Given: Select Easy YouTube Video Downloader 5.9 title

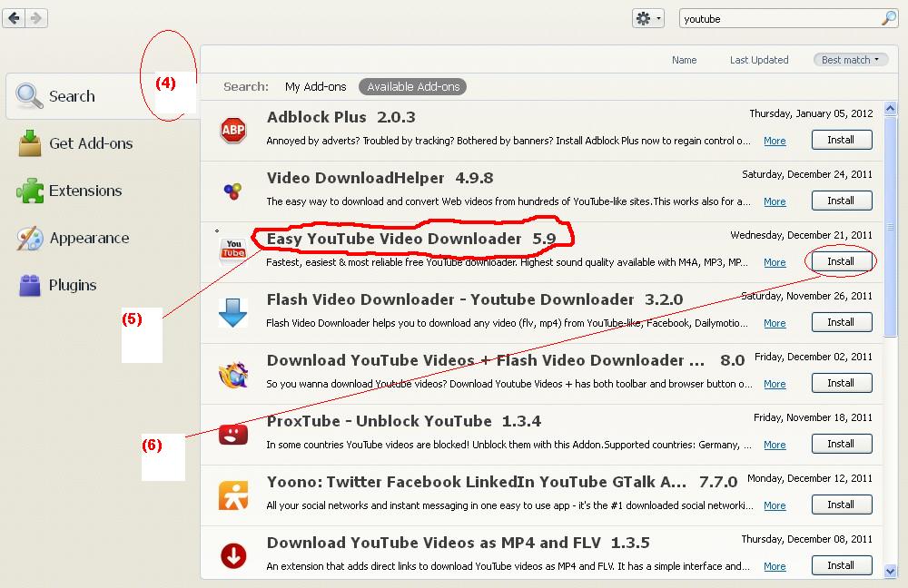Looking at the screenshot, I should [x=411, y=239].
